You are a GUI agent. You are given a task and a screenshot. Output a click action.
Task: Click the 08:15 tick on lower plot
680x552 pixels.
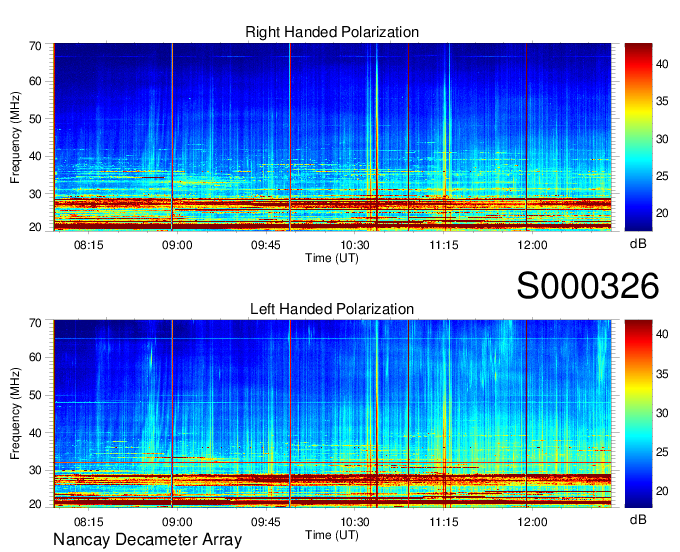pos(89,522)
